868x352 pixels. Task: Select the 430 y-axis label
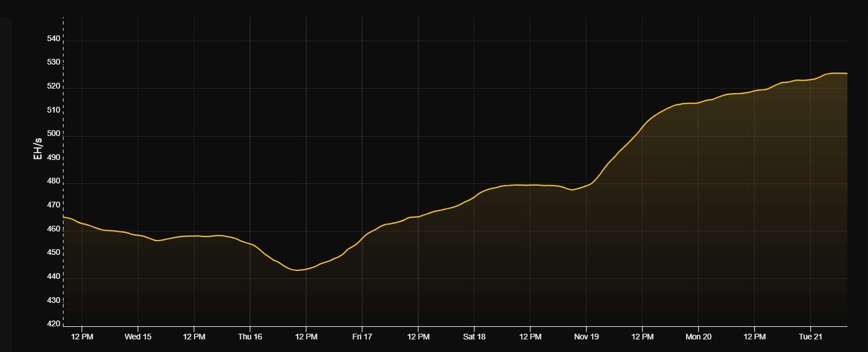click(53, 301)
